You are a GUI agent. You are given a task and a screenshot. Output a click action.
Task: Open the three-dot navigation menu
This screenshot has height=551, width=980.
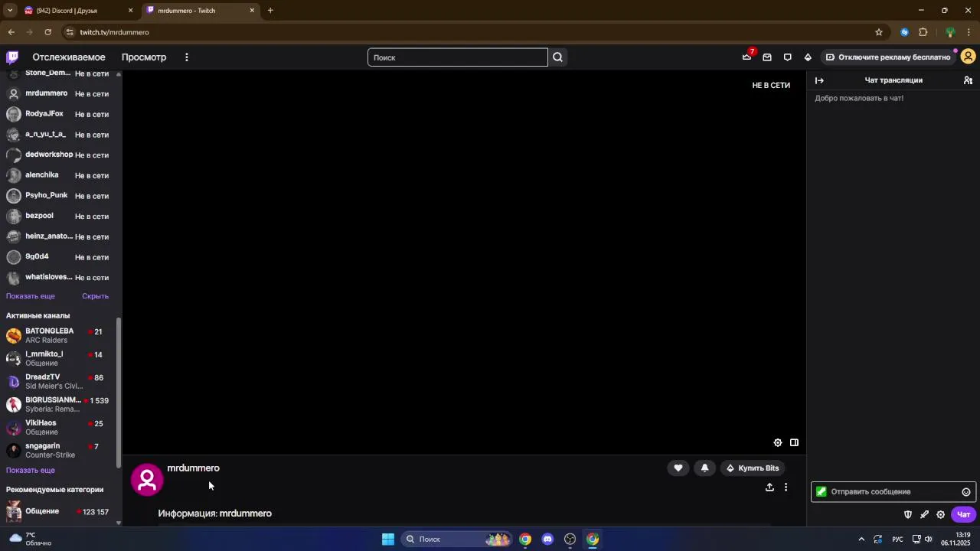[186, 57]
